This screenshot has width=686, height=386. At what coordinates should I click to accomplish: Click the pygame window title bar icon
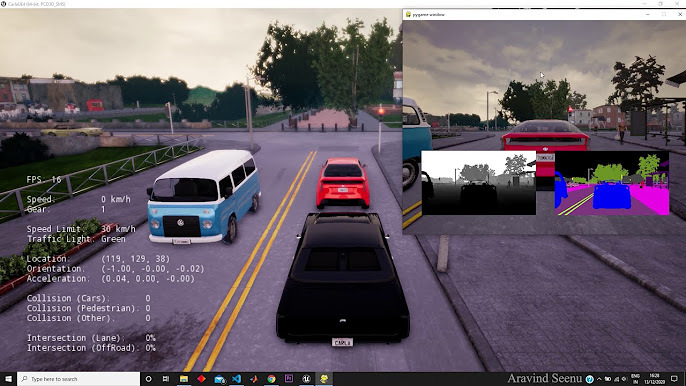(408, 14)
